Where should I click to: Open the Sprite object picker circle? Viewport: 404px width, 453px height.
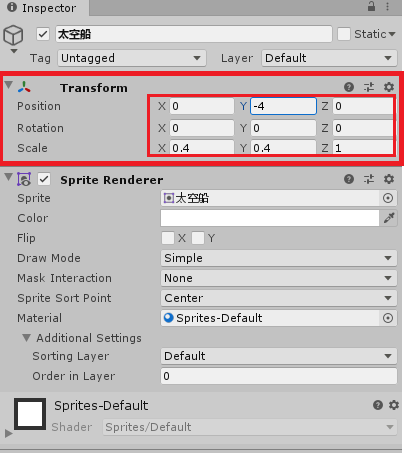pyautogui.click(x=388, y=198)
